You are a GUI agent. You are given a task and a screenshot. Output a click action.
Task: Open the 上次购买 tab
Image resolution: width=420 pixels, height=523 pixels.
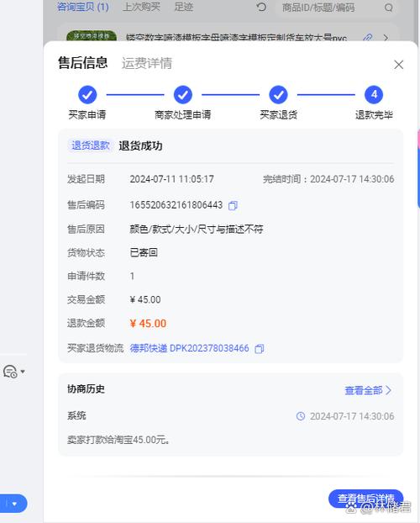(141, 7)
